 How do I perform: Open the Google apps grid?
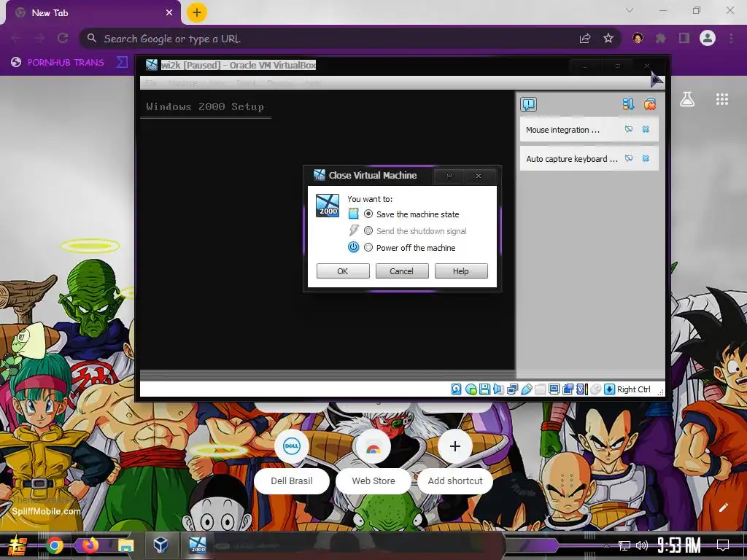pos(722,99)
